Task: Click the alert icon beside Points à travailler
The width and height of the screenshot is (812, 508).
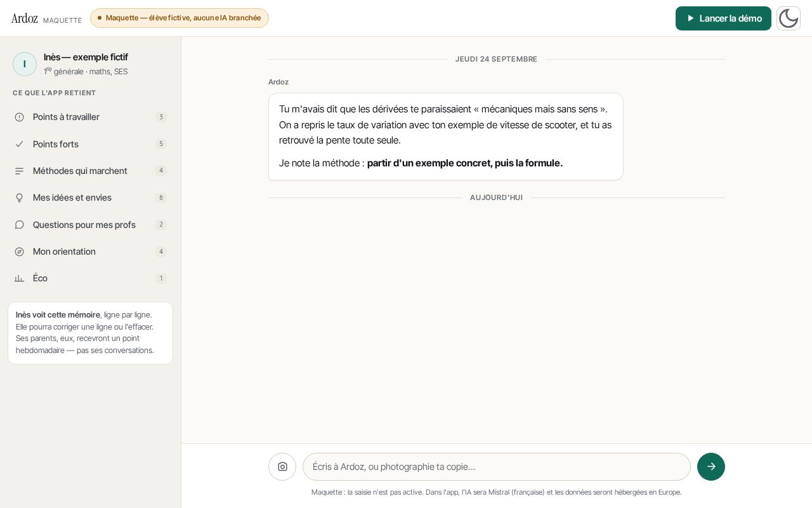Action: coord(19,117)
